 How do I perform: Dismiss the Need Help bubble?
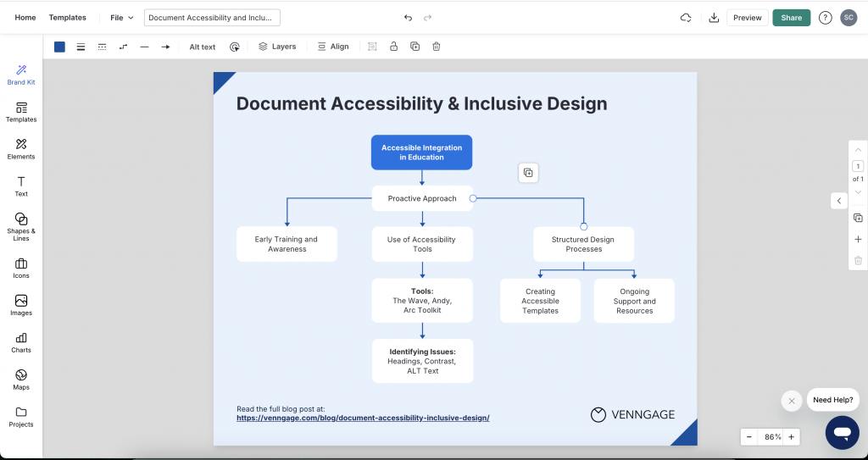792,401
